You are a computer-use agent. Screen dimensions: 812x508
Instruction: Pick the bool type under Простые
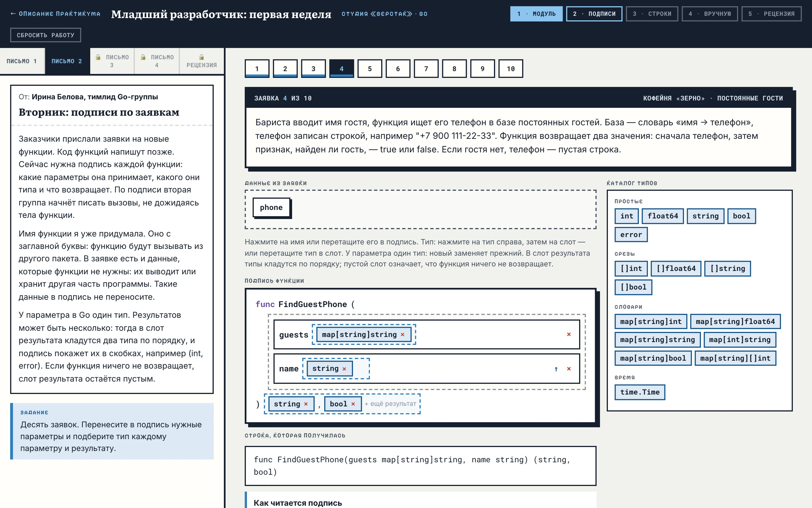(x=742, y=216)
